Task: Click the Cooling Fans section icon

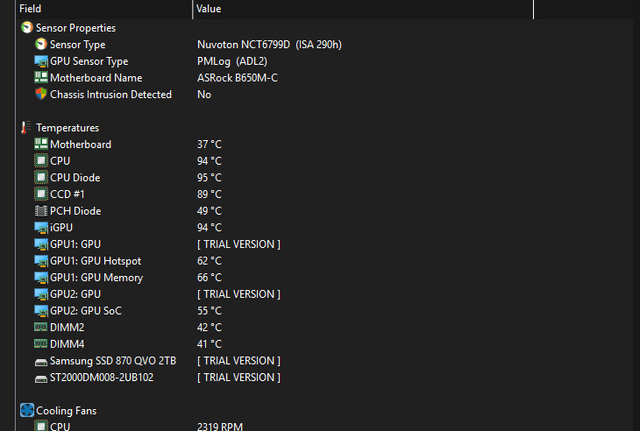Action: 27,410
